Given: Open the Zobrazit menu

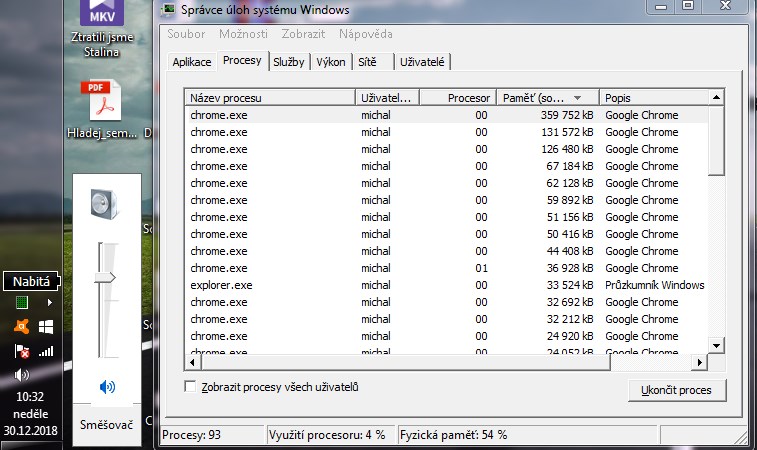Looking at the screenshot, I should point(303,34).
